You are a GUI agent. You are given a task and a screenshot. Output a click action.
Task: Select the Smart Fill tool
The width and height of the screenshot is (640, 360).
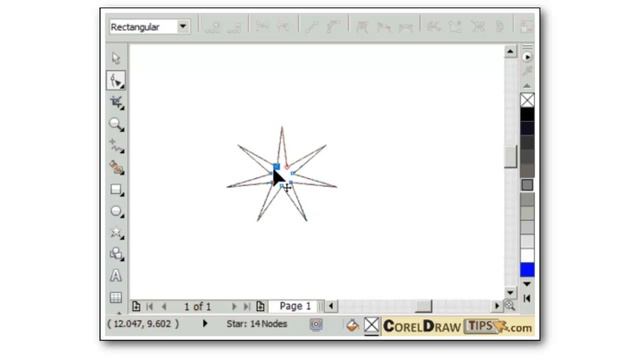[116, 168]
